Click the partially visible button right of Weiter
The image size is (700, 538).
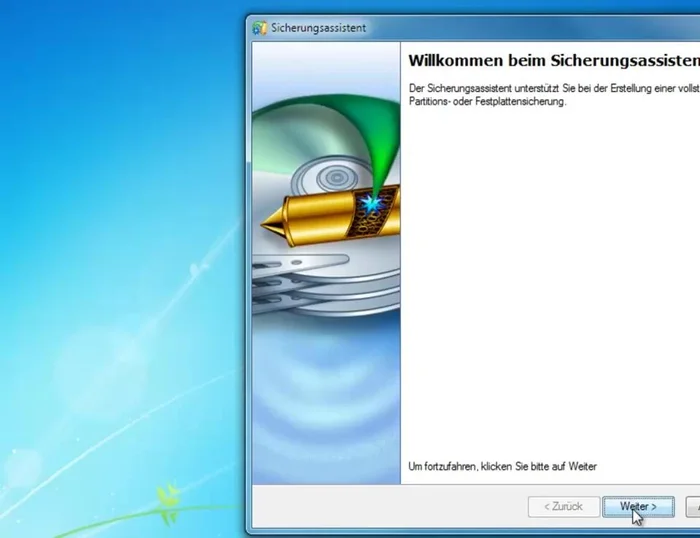[x=692, y=507]
